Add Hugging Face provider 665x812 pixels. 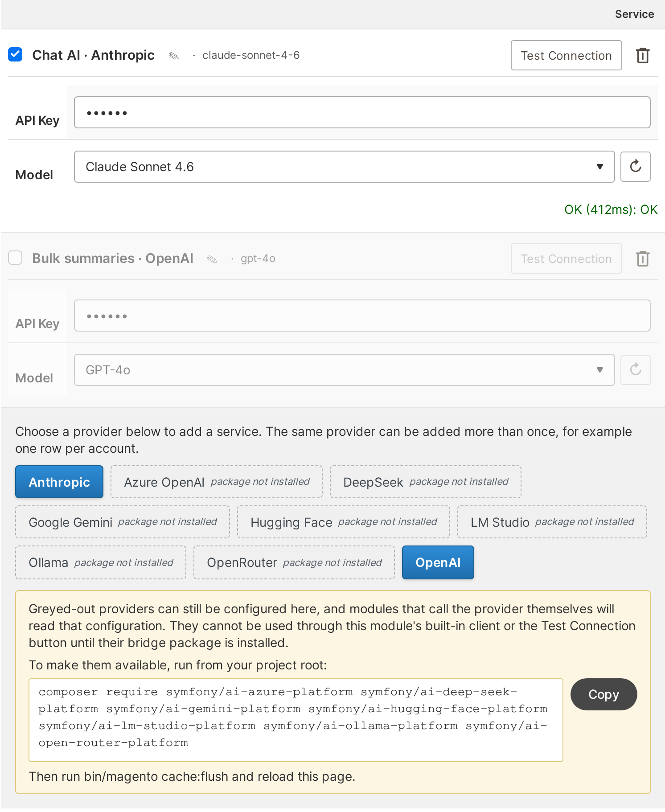[344, 522]
